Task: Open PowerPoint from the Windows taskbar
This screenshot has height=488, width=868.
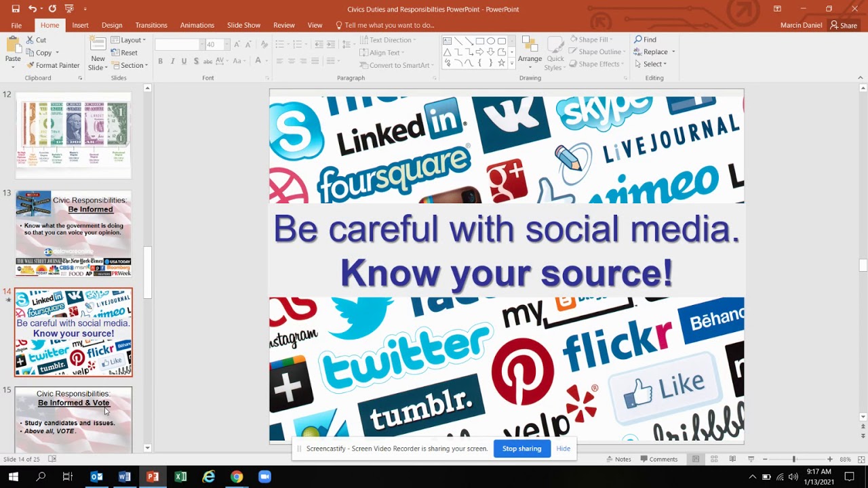Action: [153, 476]
